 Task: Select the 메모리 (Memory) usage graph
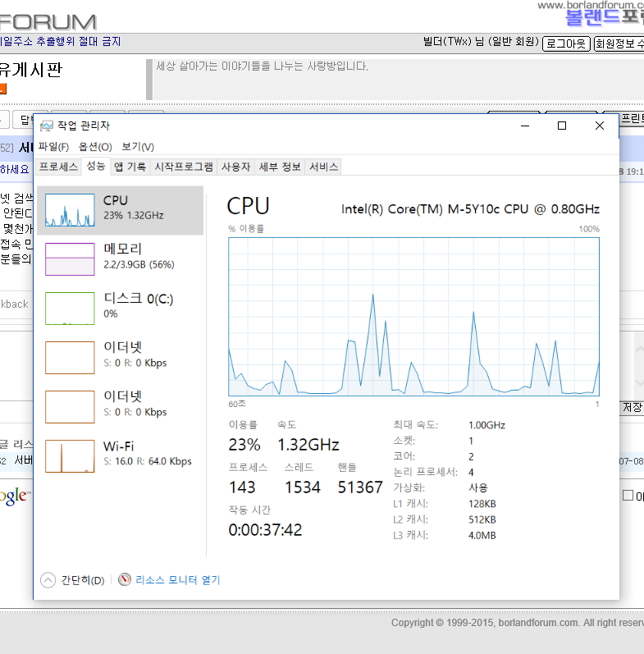coord(70,258)
